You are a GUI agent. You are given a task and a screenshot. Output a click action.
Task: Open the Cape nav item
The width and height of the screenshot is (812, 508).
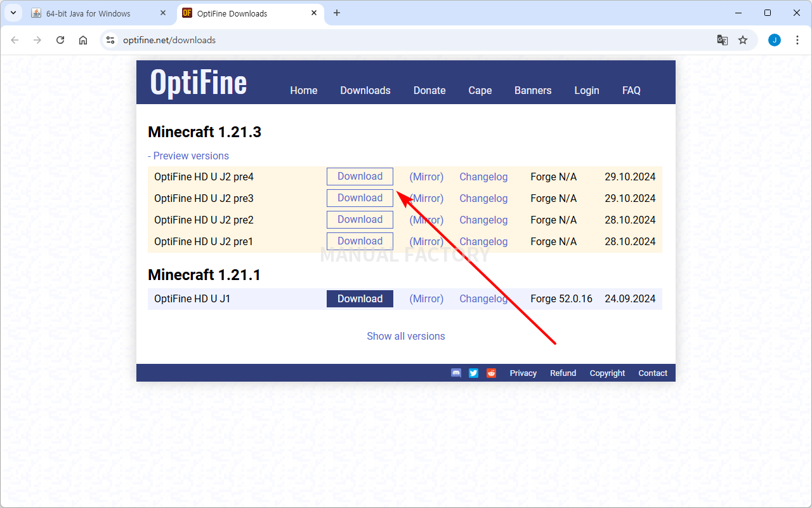click(480, 90)
